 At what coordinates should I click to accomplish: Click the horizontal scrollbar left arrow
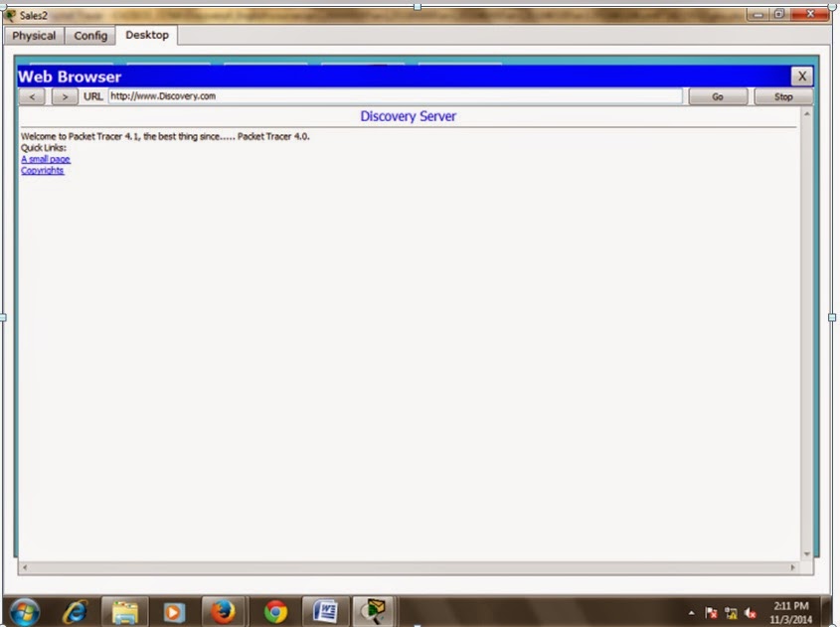[25, 567]
